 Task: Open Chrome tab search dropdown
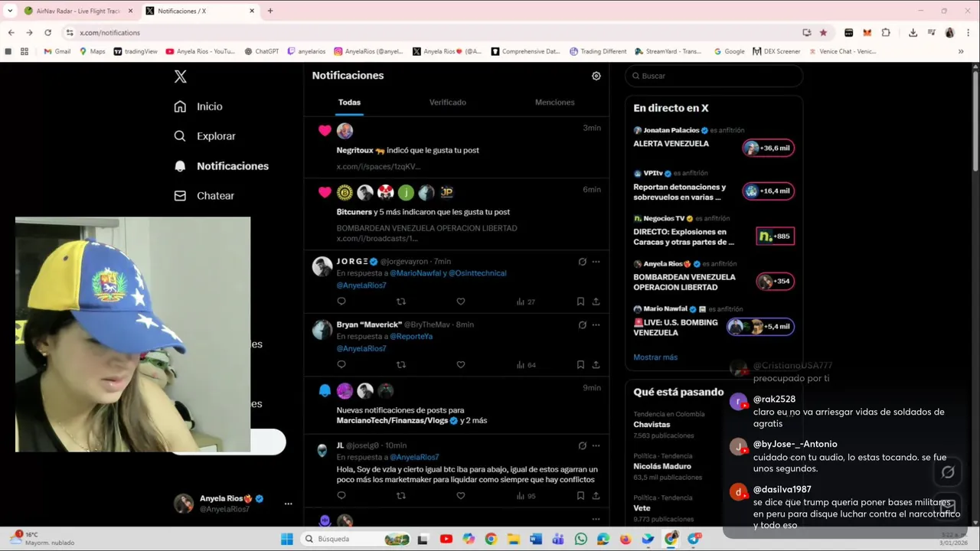point(10,11)
